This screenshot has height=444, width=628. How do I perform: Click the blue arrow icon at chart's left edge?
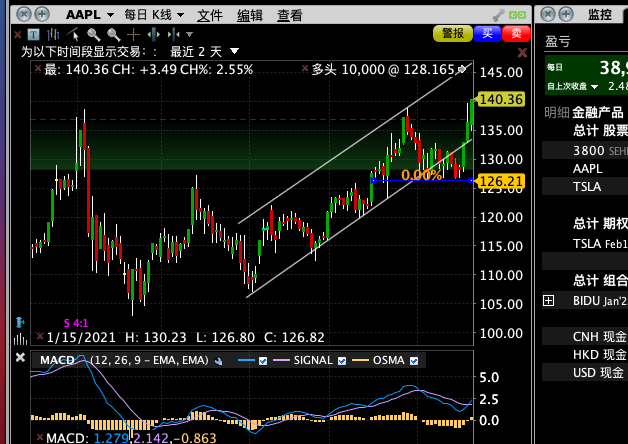(x=20, y=322)
